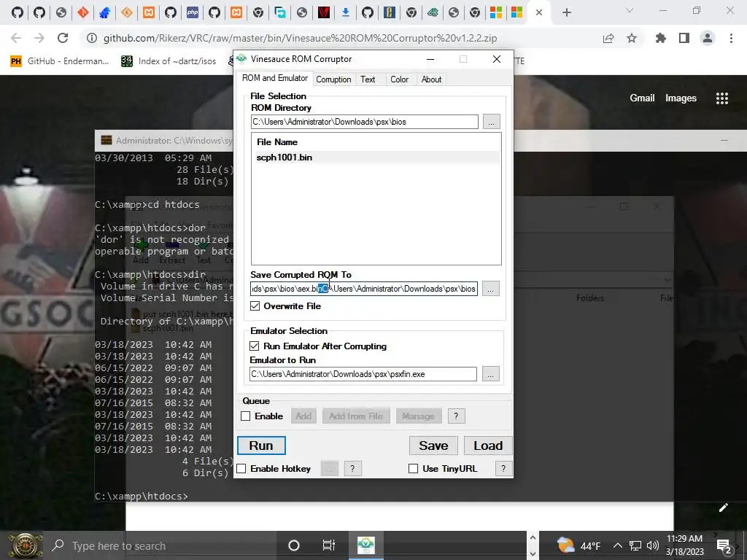Open the notification center icon
Viewport: 747px width, 560px height.
click(x=724, y=547)
